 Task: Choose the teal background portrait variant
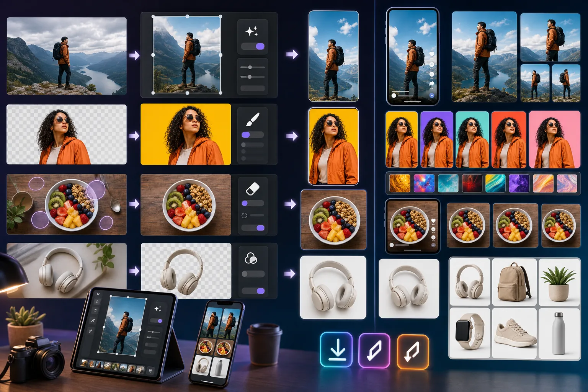pos(472,140)
